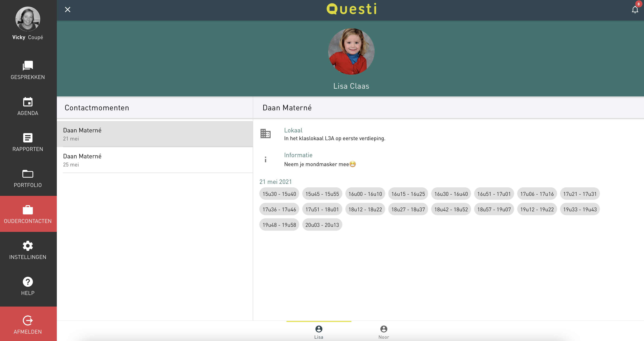Open the Agenda calendar icon
Screen dimensions: 644x341
(28, 102)
